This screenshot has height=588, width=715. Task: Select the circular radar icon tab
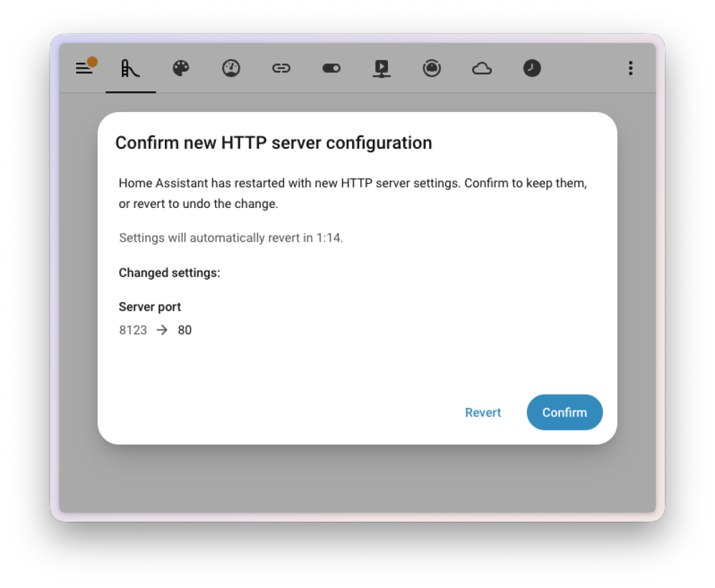[432, 68]
